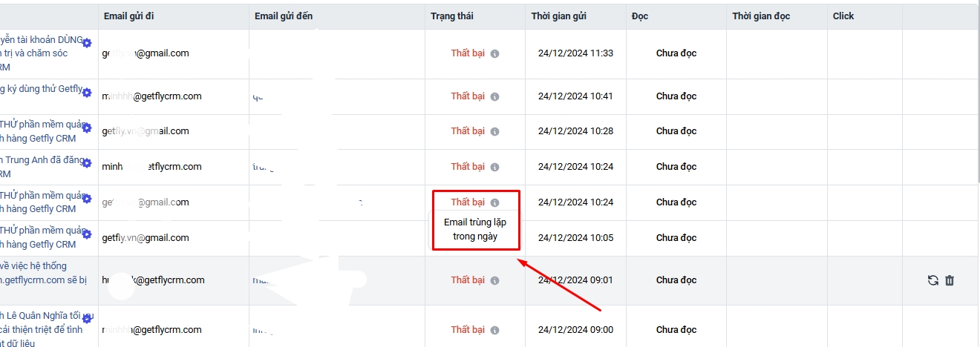980x347 pixels.
Task: Click info icon in the 09:01 row
Action: (x=495, y=280)
